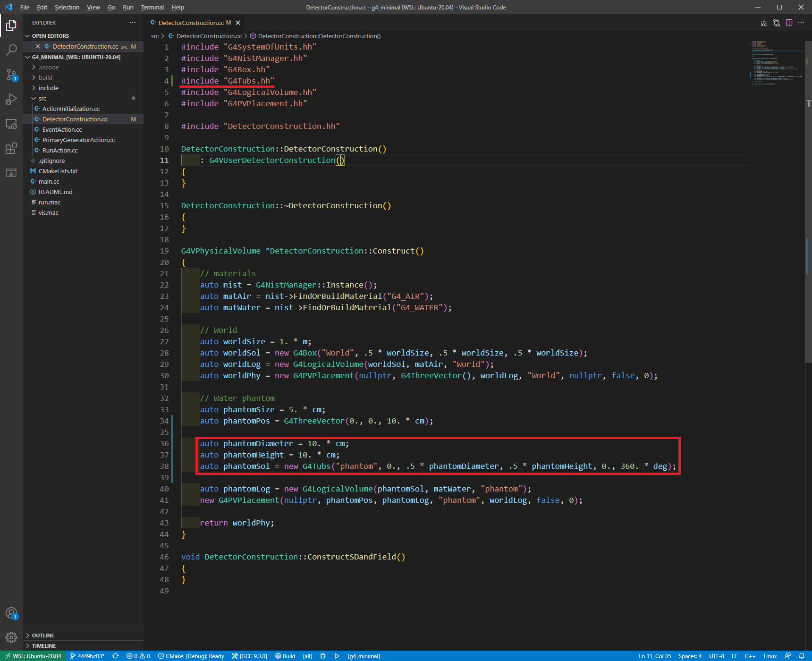
Task: Open the Source Control view
Action: [11, 75]
